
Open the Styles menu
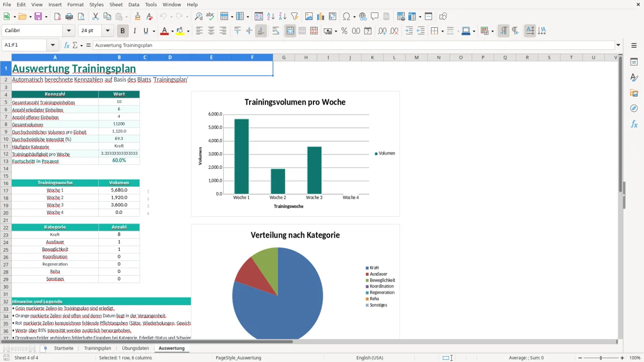[x=97, y=4]
